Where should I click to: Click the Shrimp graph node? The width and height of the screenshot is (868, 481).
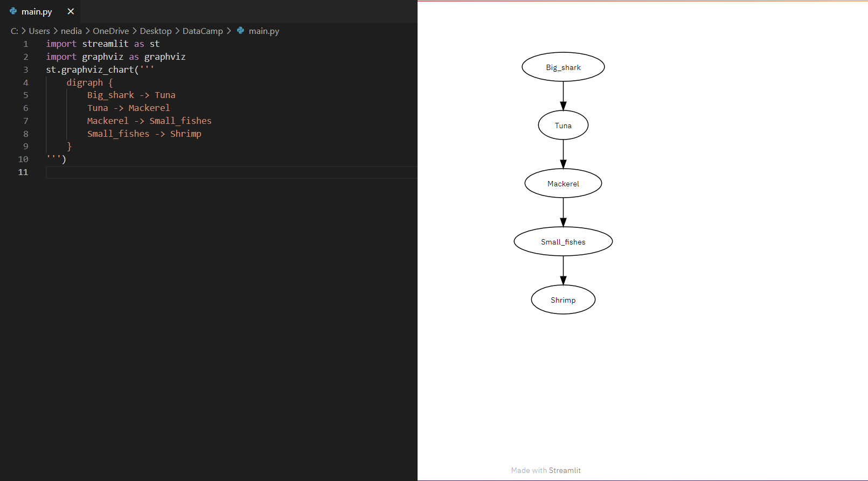(x=563, y=300)
